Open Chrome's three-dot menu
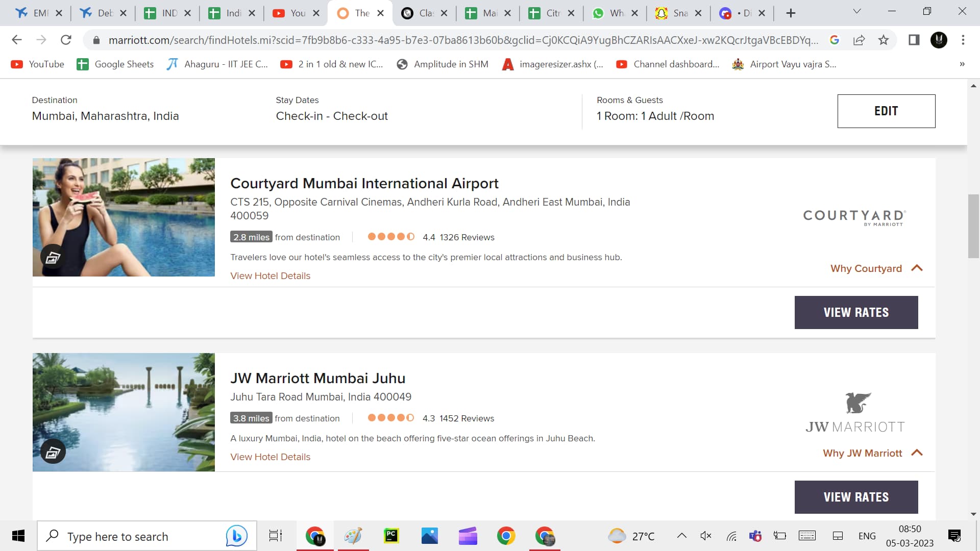This screenshot has width=980, height=551. pyautogui.click(x=963, y=40)
